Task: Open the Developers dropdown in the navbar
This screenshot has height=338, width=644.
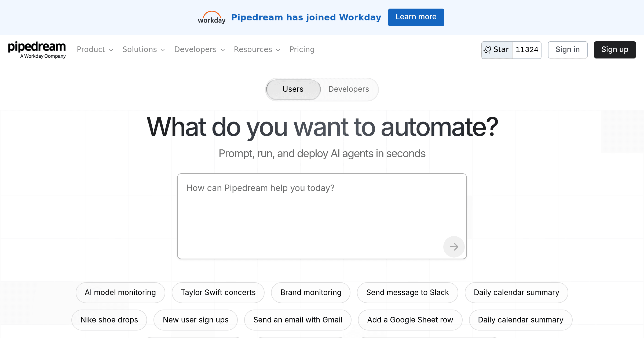Action: [200, 50]
